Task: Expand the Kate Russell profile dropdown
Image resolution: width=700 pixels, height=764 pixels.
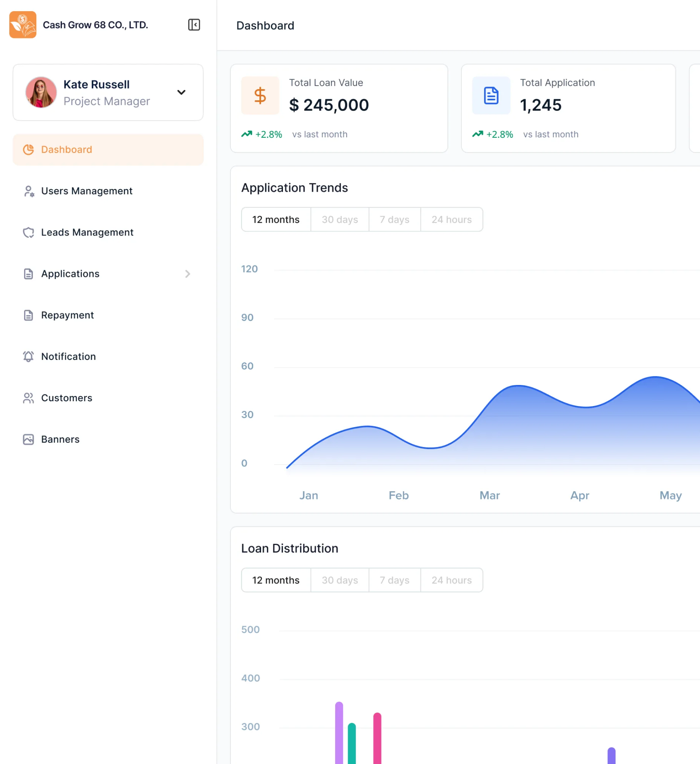Action: click(x=181, y=92)
